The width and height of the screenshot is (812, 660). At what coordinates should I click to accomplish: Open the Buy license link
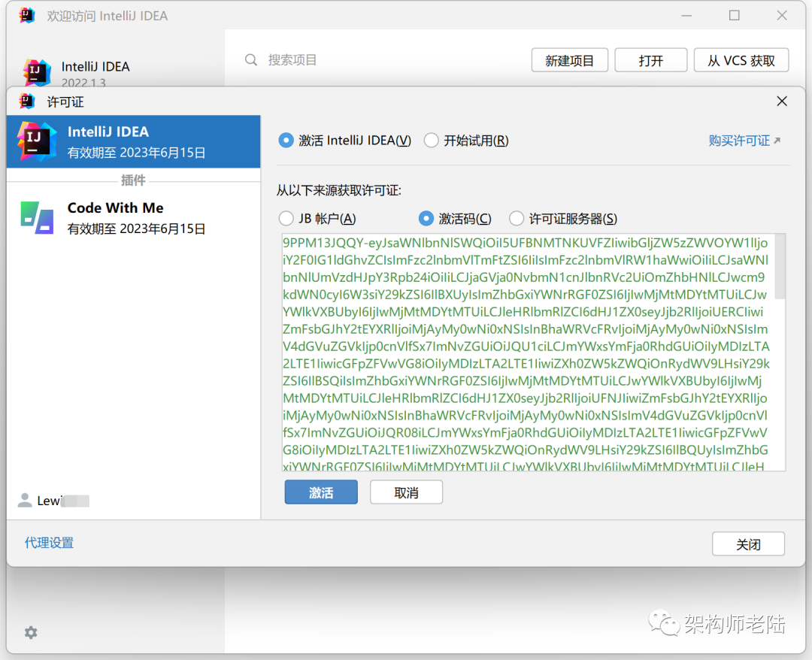tap(744, 141)
